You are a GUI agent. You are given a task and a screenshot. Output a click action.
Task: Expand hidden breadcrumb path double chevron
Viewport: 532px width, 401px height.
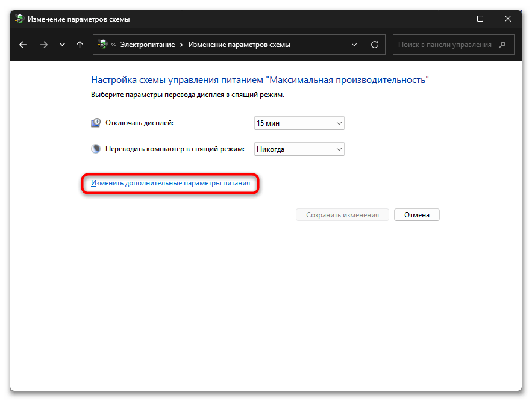point(113,44)
